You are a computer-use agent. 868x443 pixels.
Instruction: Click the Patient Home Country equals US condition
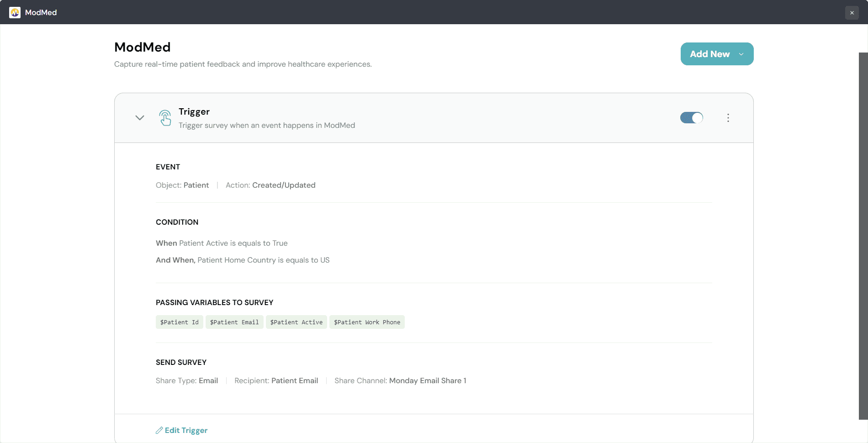click(x=243, y=260)
